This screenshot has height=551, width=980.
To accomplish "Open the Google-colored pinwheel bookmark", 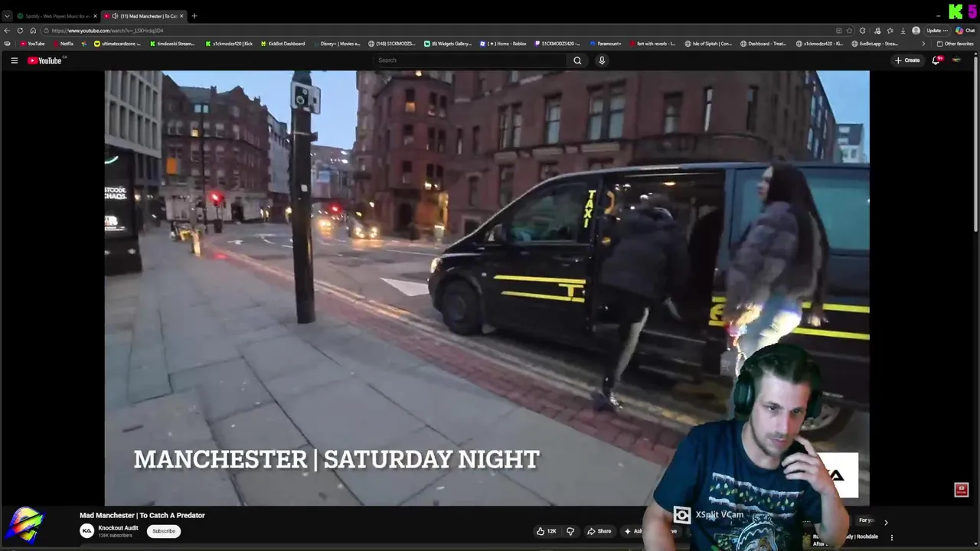I will pyautogui.click(x=86, y=44).
